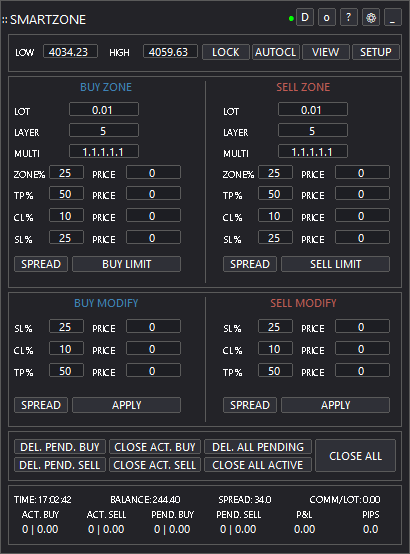Click DEL. ALL PENDING button
The height and width of the screenshot is (554, 410).
point(258,447)
